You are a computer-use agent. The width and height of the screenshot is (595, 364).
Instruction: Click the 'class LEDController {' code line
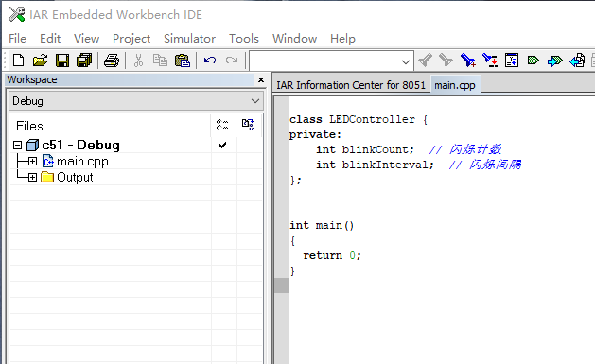[x=359, y=119]
